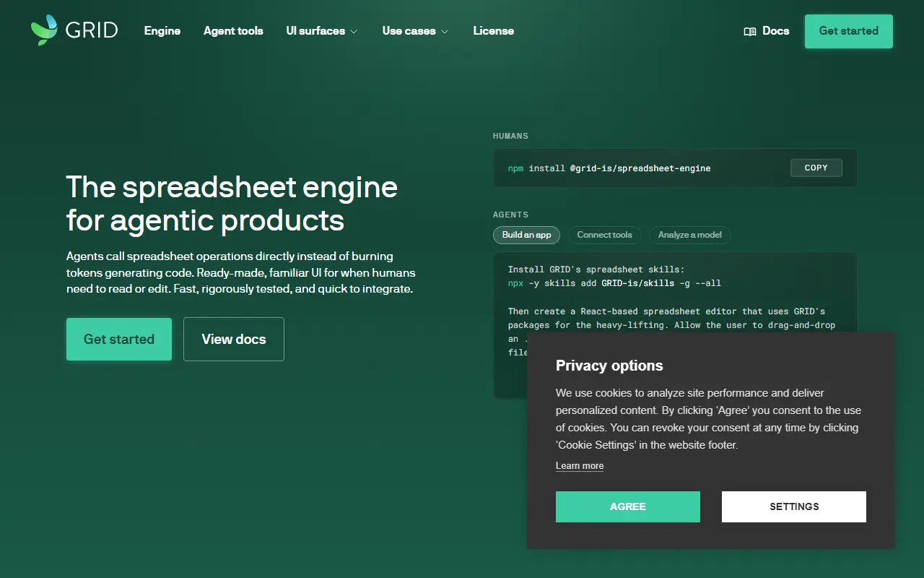Expand the Use cases dropdown
The image size is (924, 578).
point(415,31)
